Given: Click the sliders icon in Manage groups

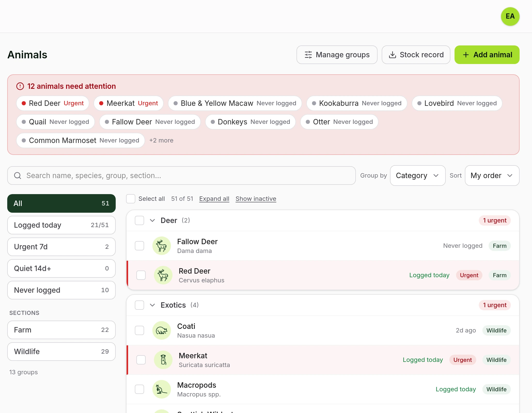Looking at the screenshot, I should (308, 55).
